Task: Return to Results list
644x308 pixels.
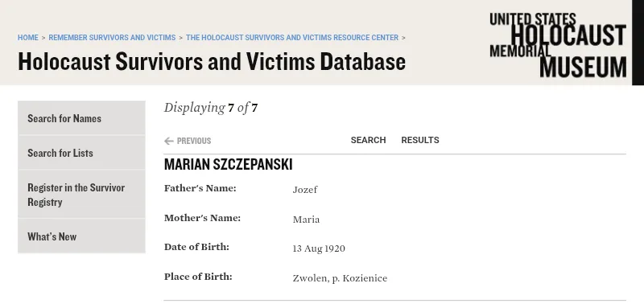Action: 420,140
